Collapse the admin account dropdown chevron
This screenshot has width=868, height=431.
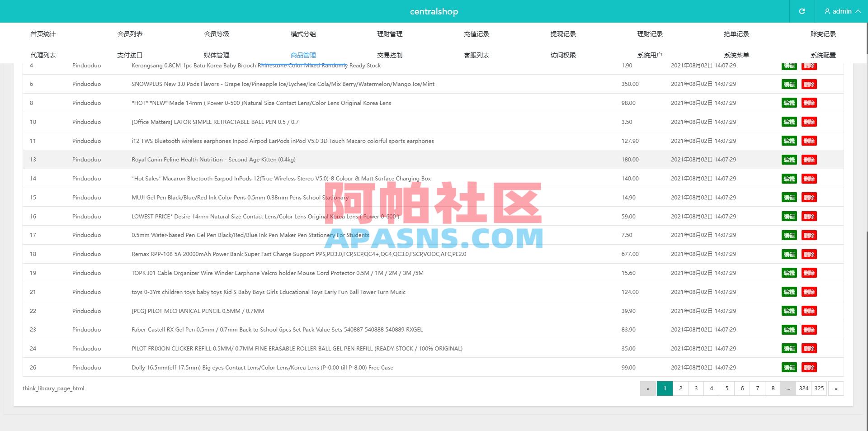(858, 11)
